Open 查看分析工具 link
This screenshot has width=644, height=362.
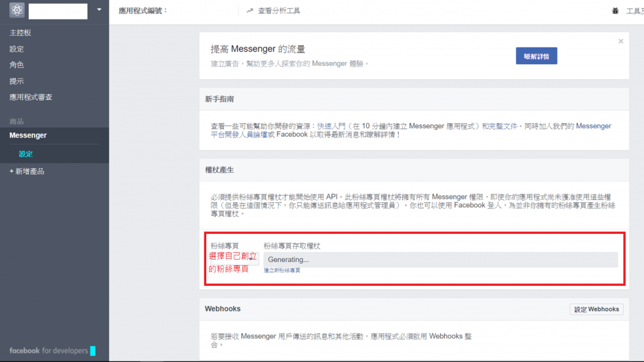click(279, 11)
